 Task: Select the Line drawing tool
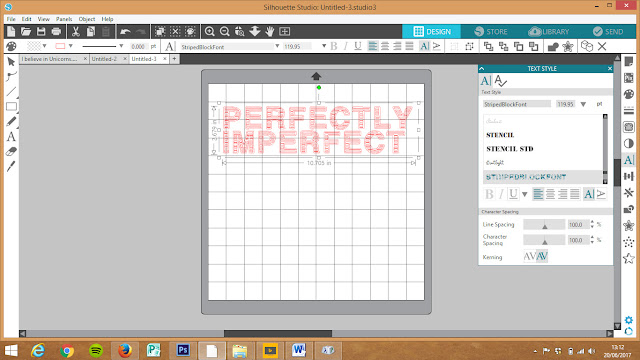point(11,91)
